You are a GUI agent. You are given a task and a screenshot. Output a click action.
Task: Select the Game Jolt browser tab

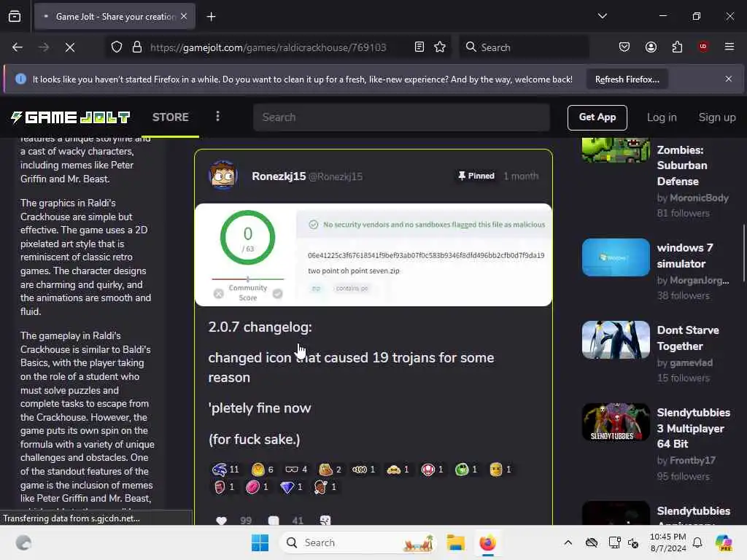tap(115, 17)
